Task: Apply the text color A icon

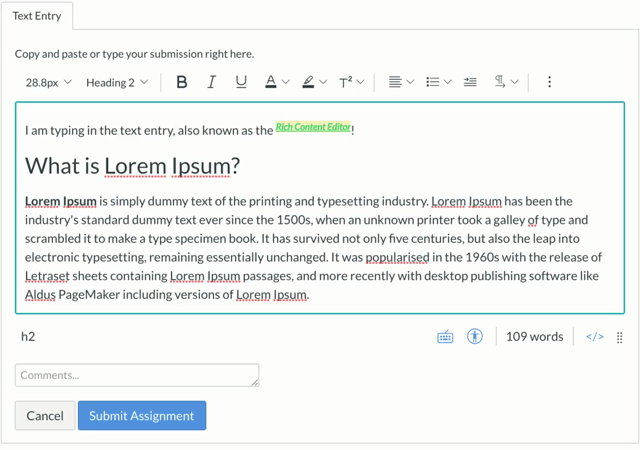Action: (271, 82)
